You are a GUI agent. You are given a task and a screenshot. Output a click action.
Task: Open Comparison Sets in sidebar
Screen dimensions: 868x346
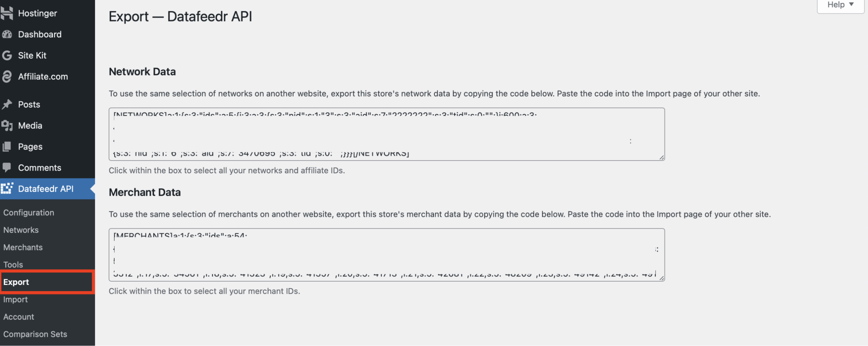(x=35, y=334)
